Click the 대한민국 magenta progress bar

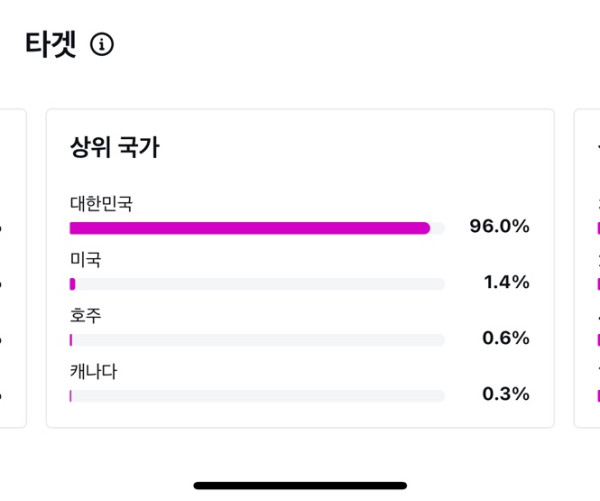coord(249,228)
